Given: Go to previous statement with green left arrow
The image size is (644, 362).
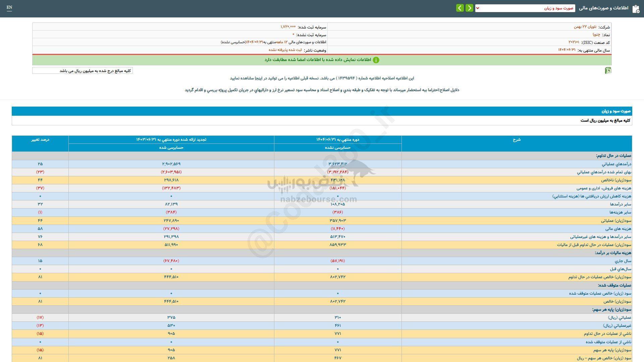Looking at the screenshot, I should pos(459,7).
